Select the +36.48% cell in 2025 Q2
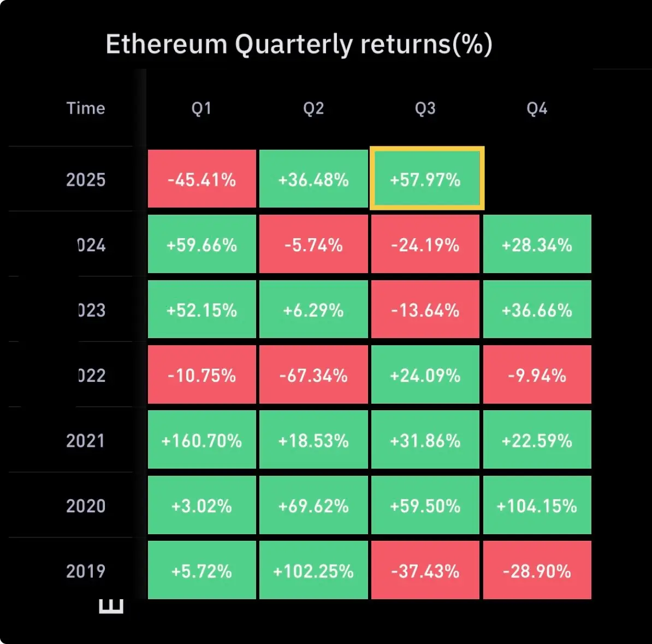 pyautogui.click(x=313, y=179)
